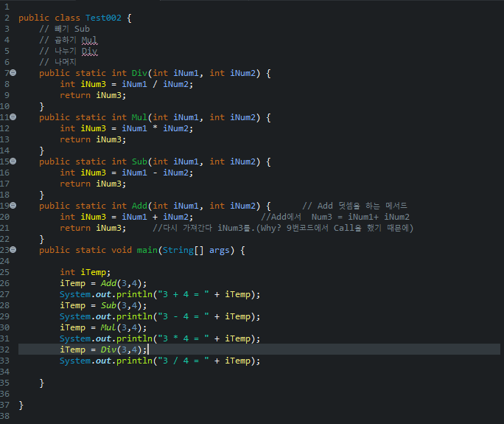Click the main method name
This screenshot has height=424, width=504.
tap(147, 250)
